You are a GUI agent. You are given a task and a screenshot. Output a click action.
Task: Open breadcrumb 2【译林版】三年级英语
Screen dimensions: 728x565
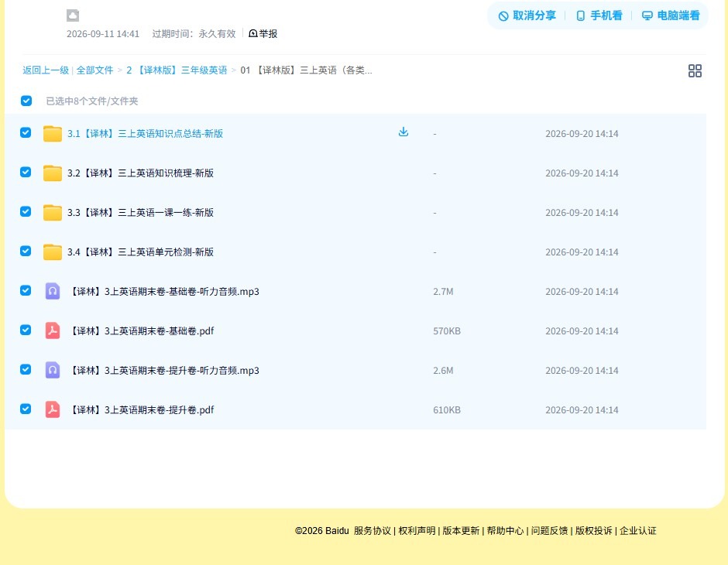coord(177,70)
